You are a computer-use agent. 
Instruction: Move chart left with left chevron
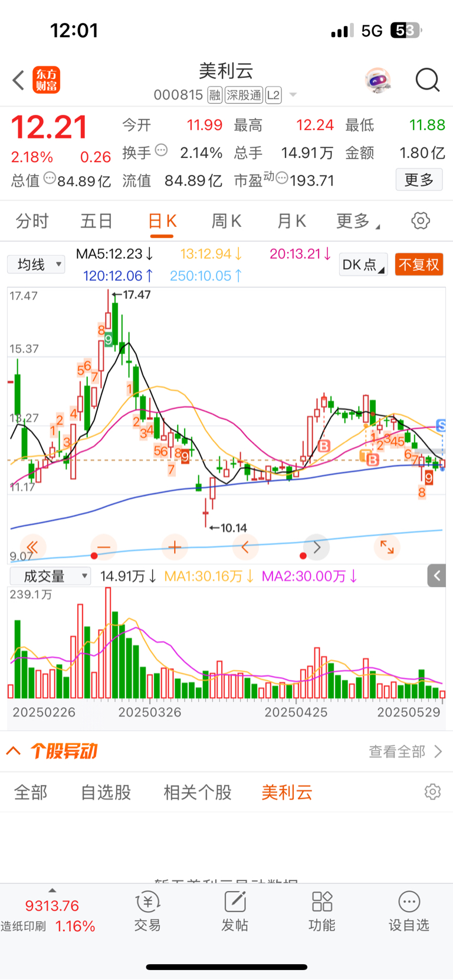click(245, 547)
